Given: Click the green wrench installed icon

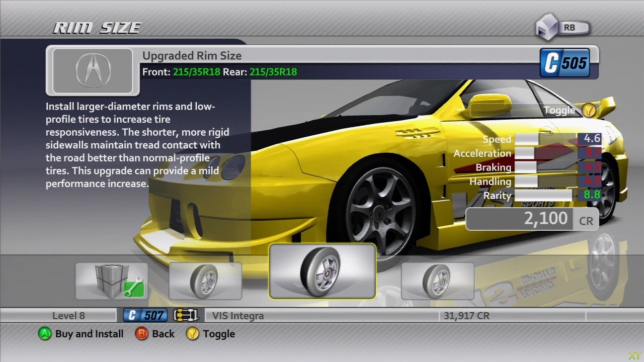Looking at the screenshot, I should tap(134, 288).
